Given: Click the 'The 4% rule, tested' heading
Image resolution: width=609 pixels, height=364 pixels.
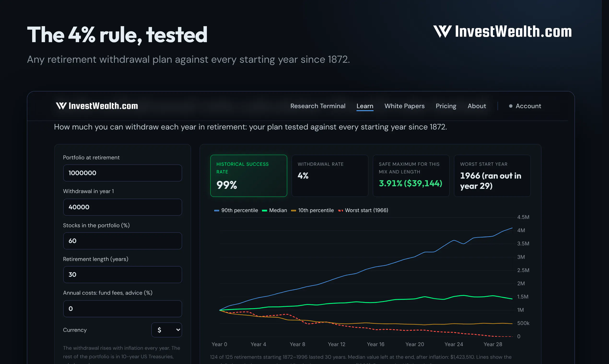Looking at the screenshot, I should [x=117, y=35].
